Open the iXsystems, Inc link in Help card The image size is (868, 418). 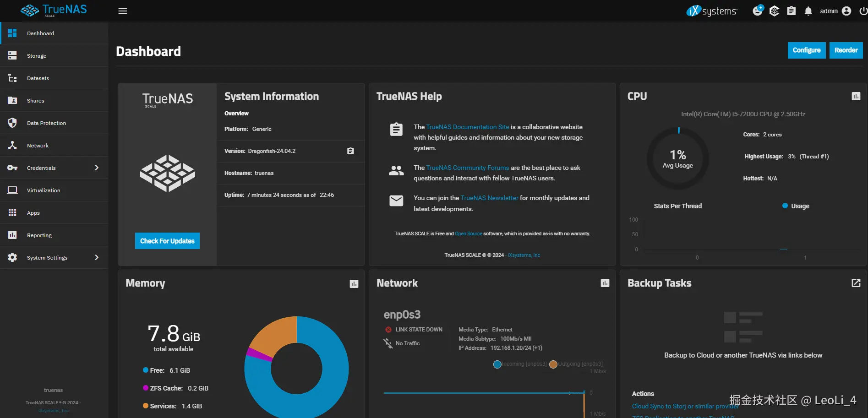524,255
